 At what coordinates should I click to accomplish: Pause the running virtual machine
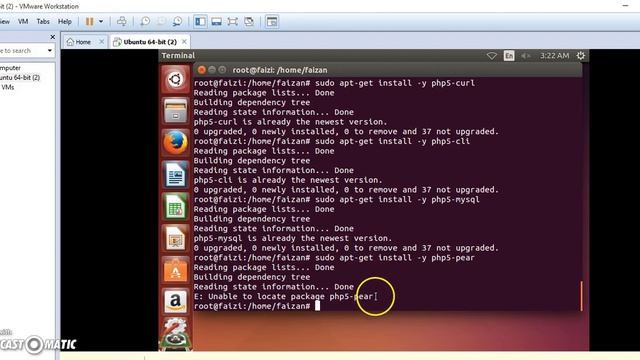point(89,22)
